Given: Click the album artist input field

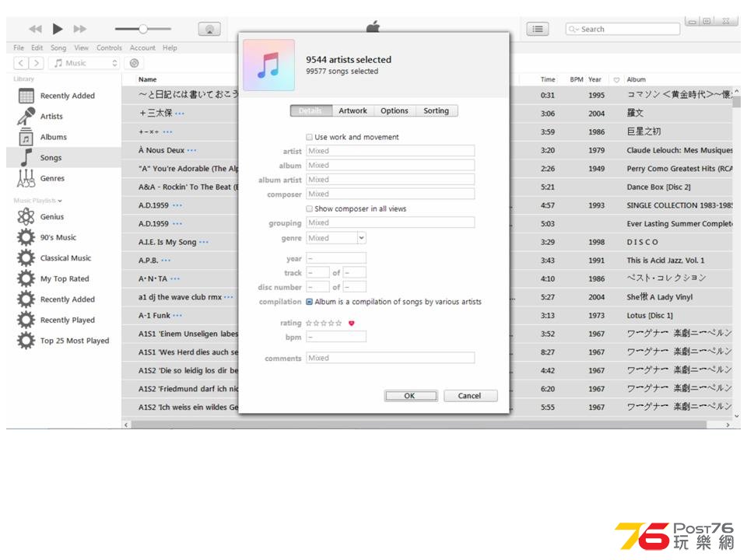Looking at the screenshot, I should [390, 180].
